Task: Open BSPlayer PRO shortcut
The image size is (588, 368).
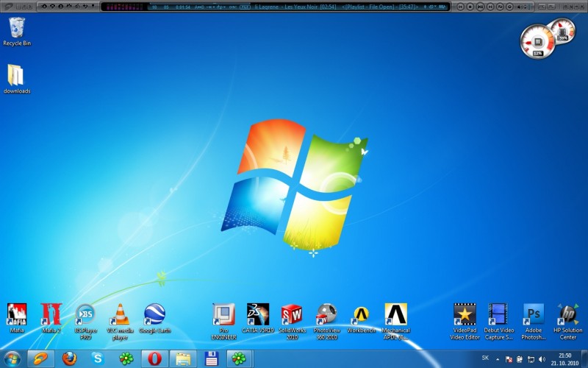Action: pos(85,314)
